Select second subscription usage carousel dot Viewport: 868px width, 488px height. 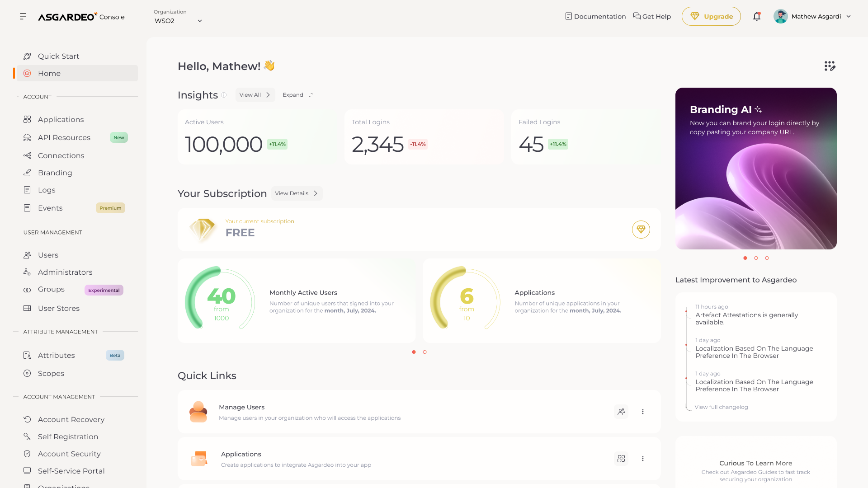[425, 352]
